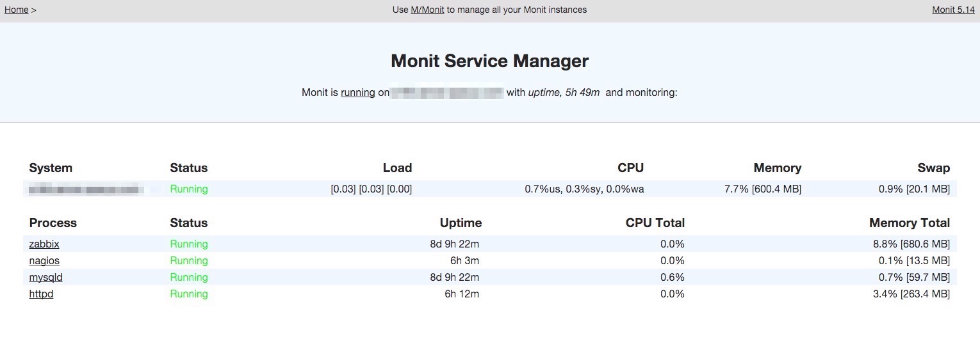Open the underlined 'running' link in the header

(x=357, y=93)
